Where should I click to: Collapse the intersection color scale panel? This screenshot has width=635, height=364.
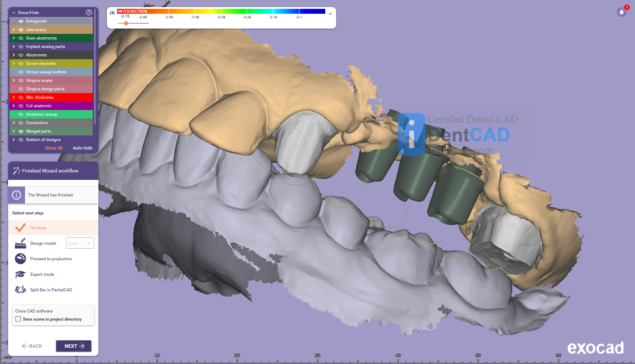pos(330,14)
